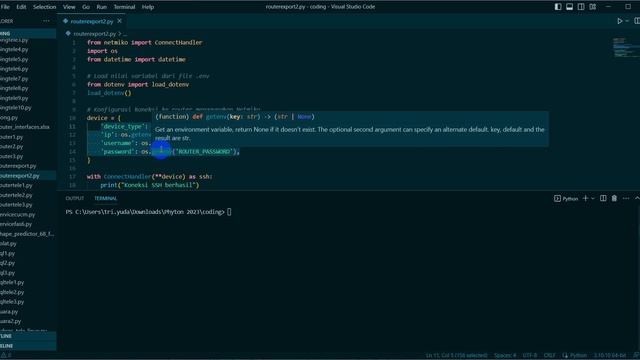Select the 3.10.10 64-bit interpreter
The width and height of the screenshot is (640, 360).
click(610, 356)
